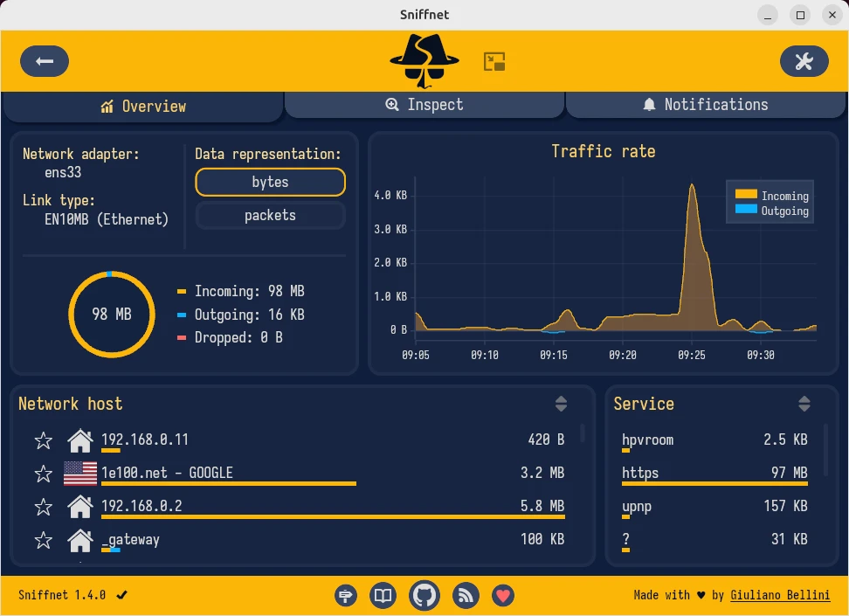849x616 pixels.
Task: Switch to the Inspect tab
Action: 424,105
